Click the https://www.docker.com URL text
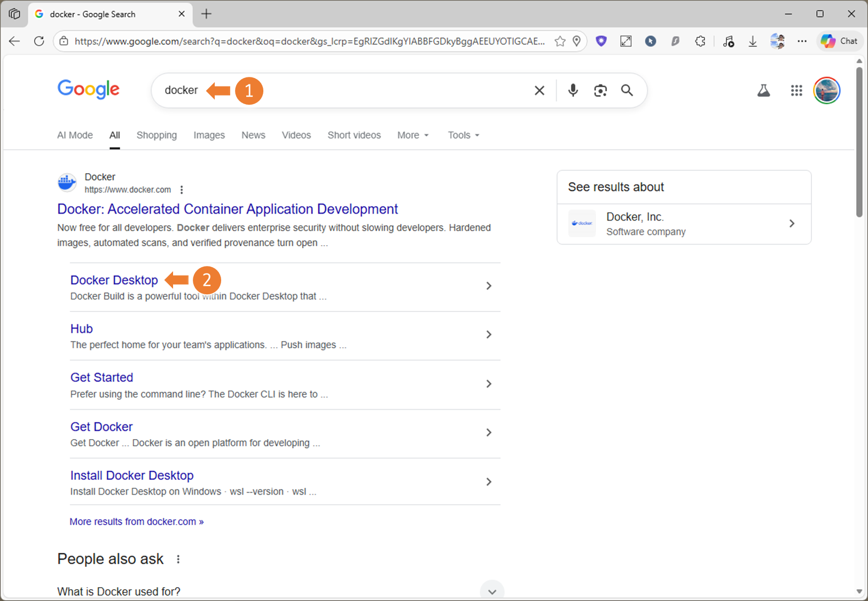Viewport: 868px width, 601px height. click(x=128, y=190)
